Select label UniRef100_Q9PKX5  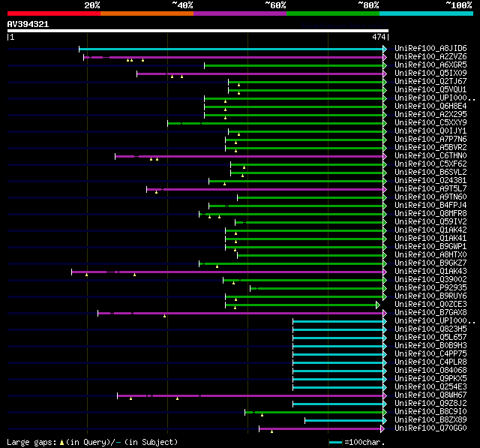(430, 379)
